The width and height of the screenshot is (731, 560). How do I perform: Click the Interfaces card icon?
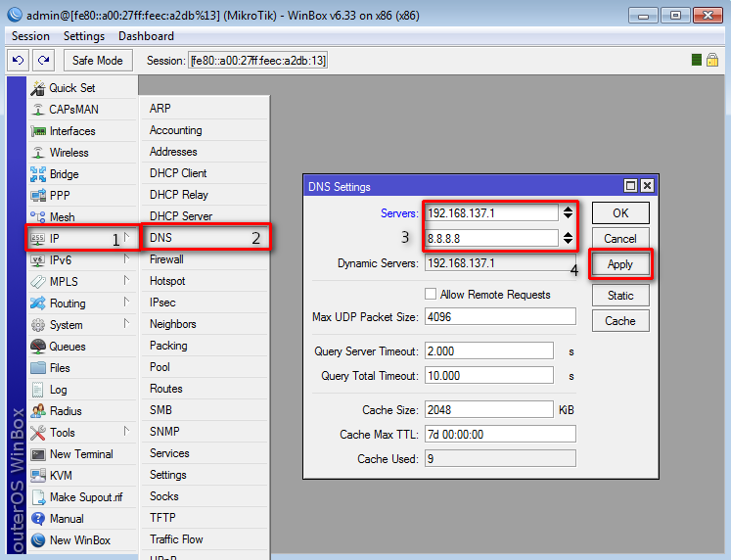pos(38,131)
